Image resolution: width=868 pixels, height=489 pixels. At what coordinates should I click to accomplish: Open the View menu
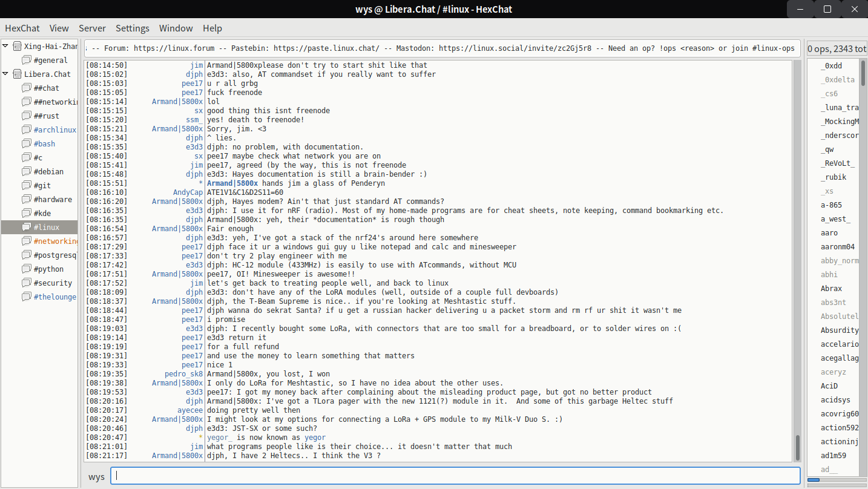pyautogui.click(x=59, y=28)
